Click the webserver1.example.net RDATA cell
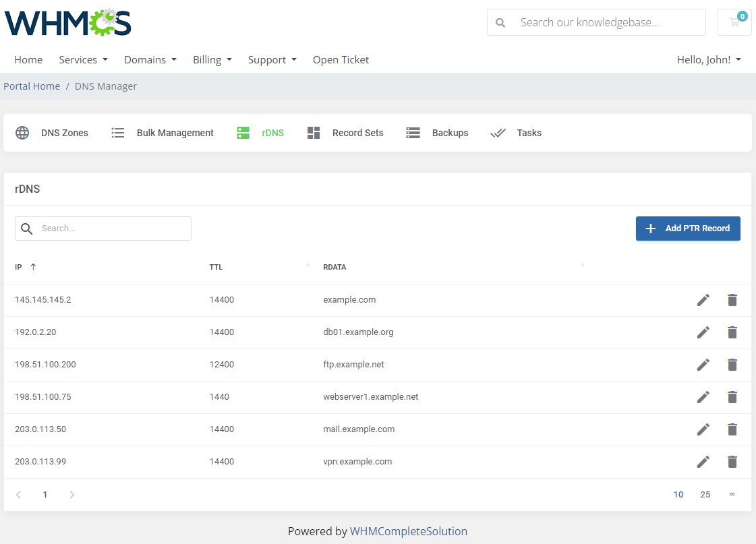 coord(371,396)
